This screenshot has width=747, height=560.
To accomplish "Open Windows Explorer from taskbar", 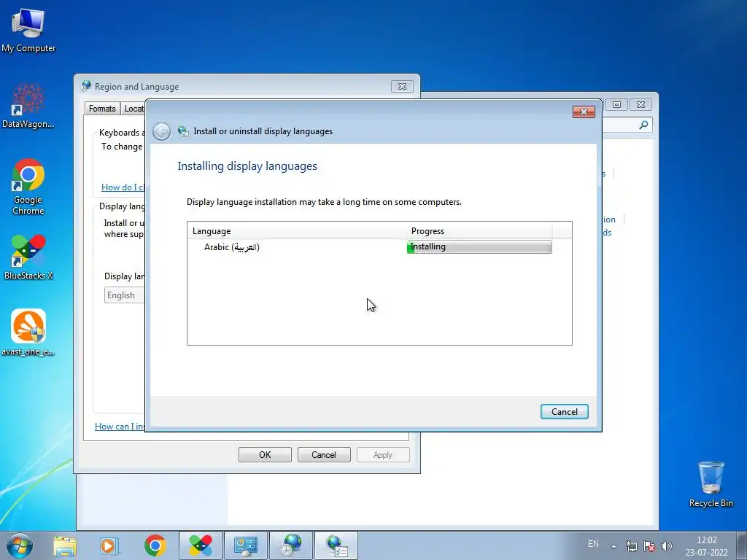I will pyautogui.click(x=65, y=545).
